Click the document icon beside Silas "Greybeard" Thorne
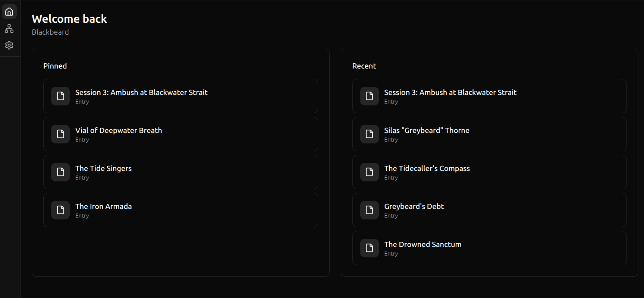 click(x=369, y=134)
